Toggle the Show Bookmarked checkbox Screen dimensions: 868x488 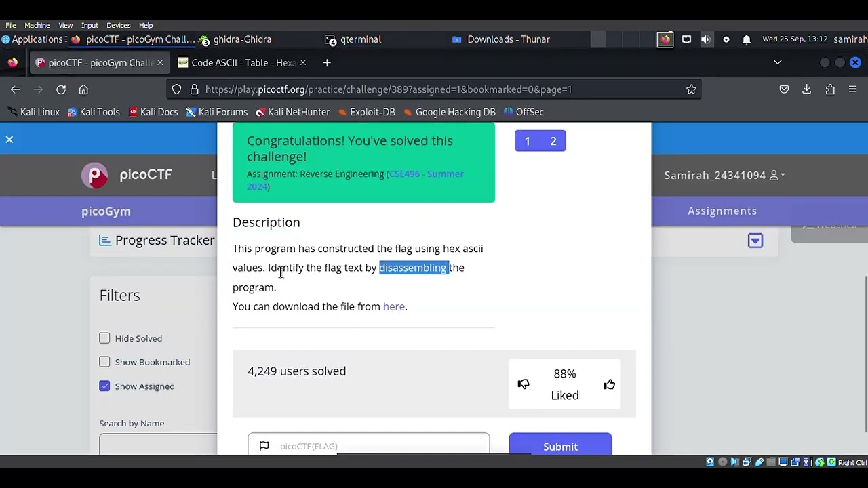104,362
